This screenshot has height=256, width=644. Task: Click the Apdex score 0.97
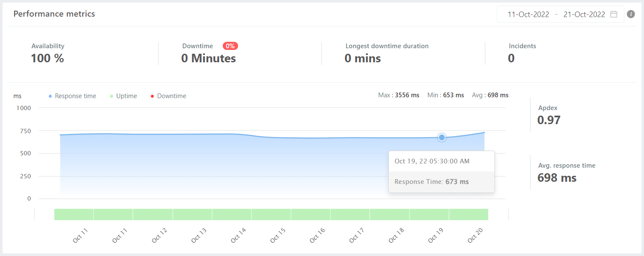click(x=549, y=120)
